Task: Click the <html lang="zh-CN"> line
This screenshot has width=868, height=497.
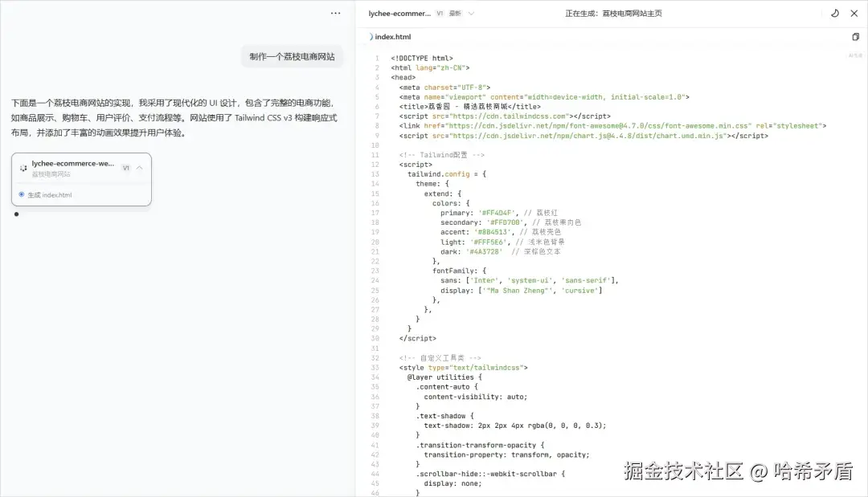Action: pyautogui.click(x=430, y=67)
